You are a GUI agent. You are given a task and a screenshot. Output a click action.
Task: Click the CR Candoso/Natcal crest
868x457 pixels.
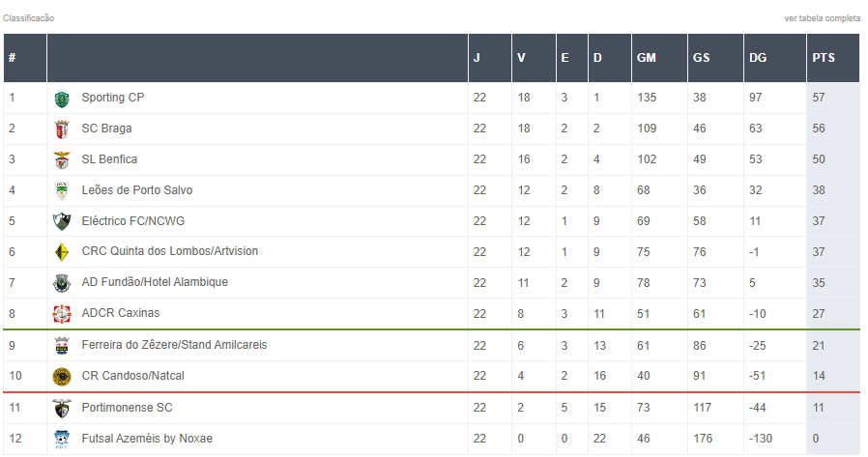(x=62, y=377)
